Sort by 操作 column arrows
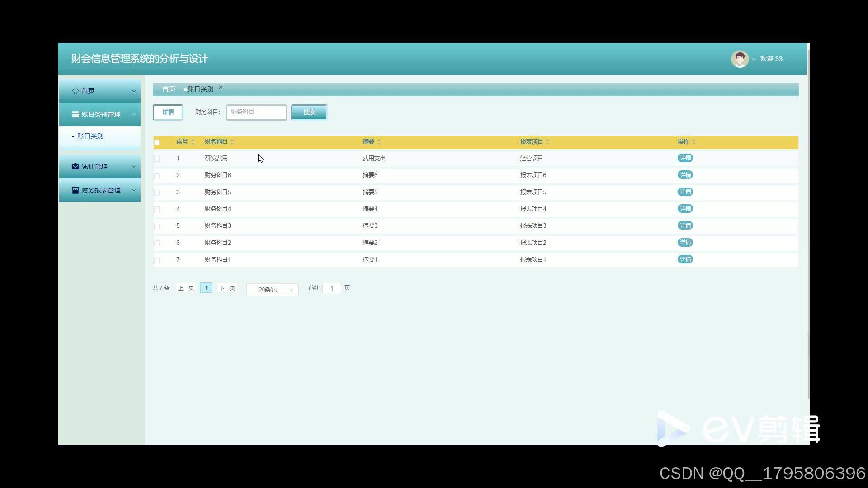The height and width of the screenshot is (488, 868). point(694,142)
